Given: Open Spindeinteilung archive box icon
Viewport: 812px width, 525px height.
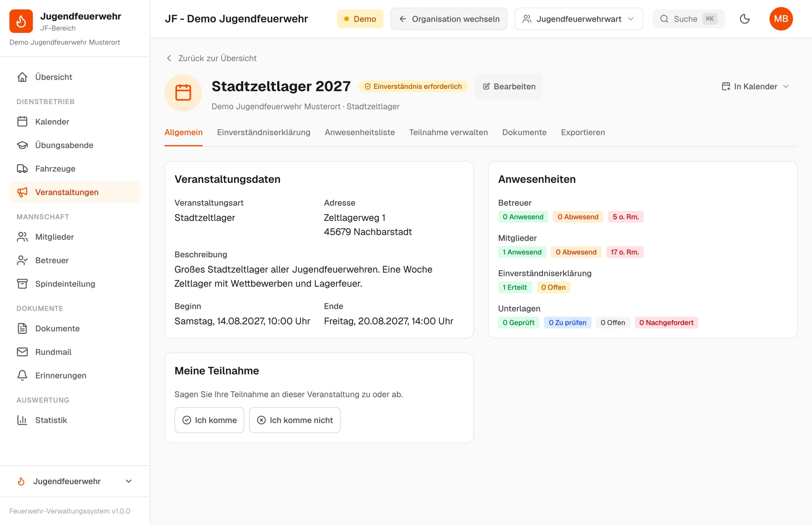Looking at the screenshot, I should (x=22, y=284).
